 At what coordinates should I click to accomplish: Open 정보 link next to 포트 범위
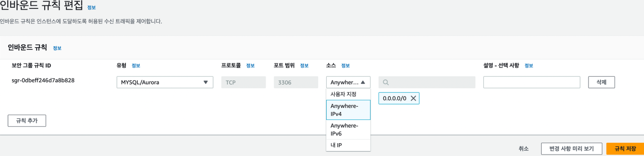click(x=304, y=66)
